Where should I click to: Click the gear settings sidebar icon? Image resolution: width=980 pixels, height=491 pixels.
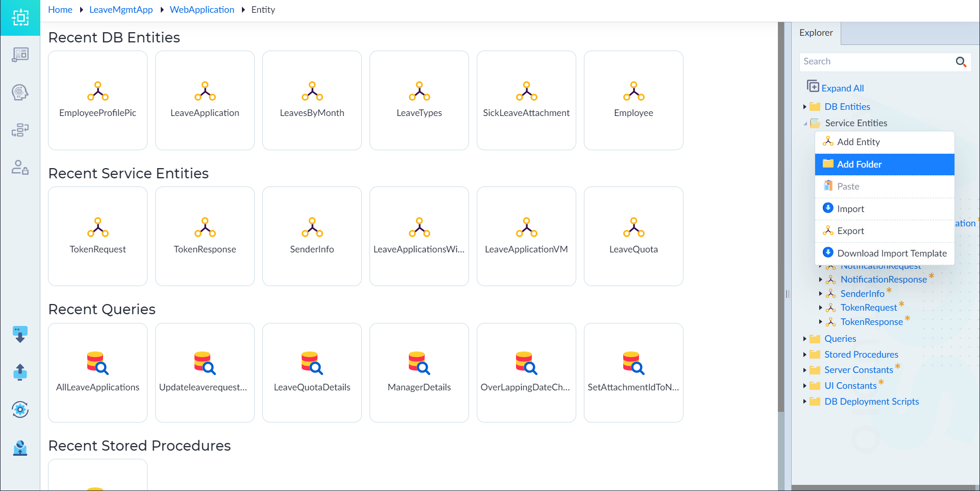20,409
